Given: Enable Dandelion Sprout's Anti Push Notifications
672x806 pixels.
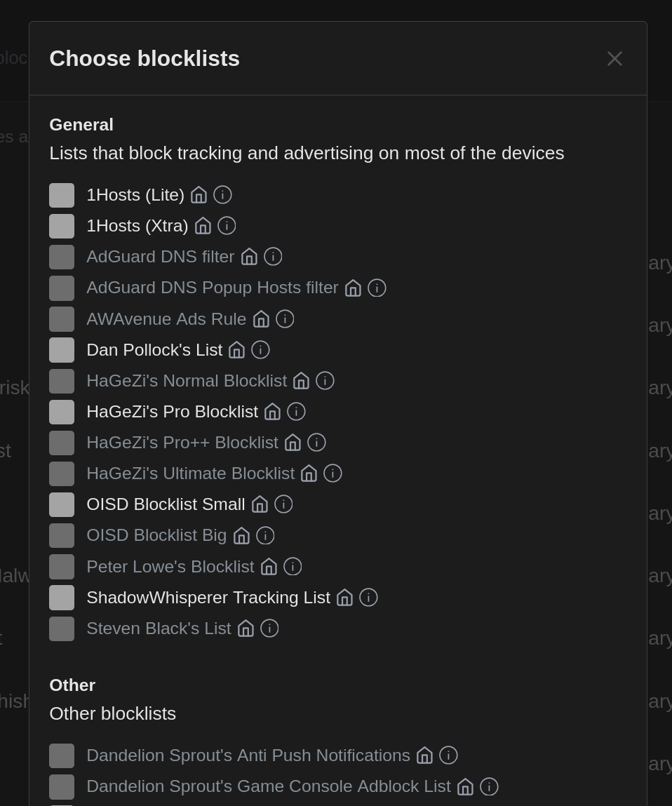Looking at the screenshot, I should click(62, 755).
